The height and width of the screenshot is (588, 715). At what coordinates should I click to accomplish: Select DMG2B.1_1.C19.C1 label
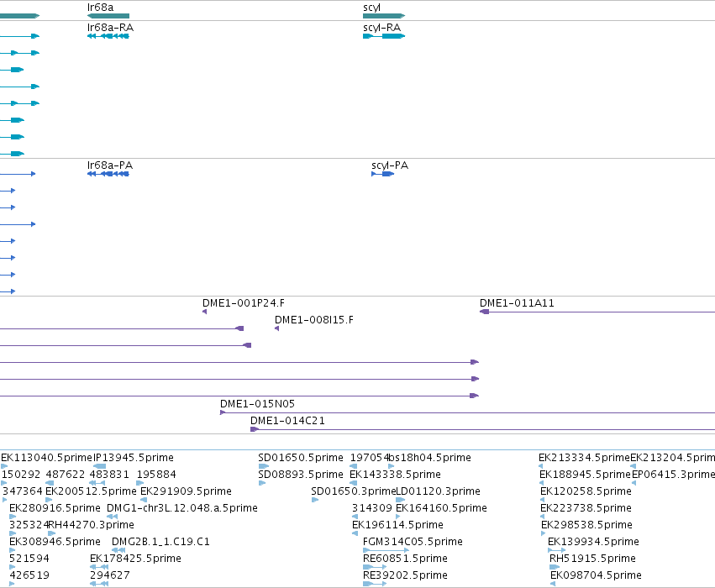[160, 542]
